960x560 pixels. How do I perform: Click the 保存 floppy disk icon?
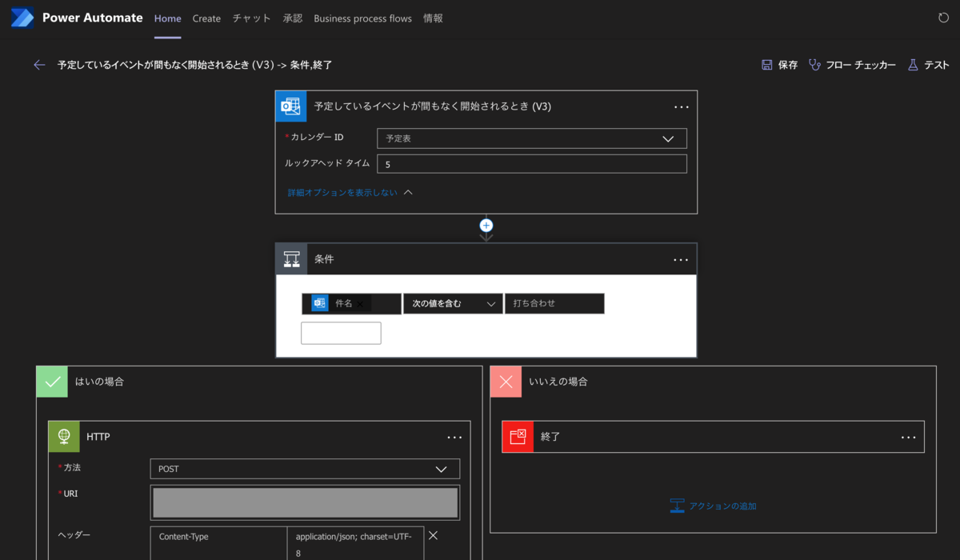tap(766, 65)
